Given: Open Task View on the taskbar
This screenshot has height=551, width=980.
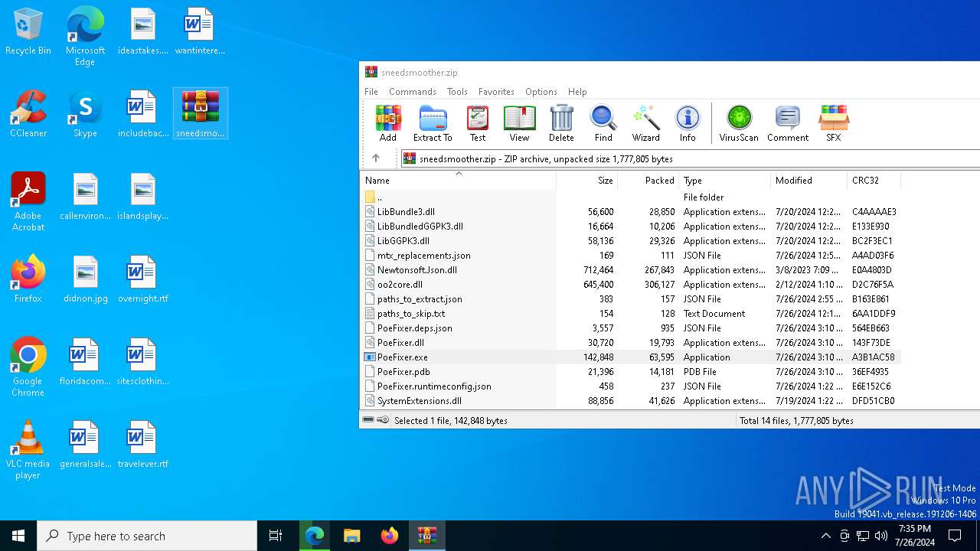Looking at the screenshot, I should coord(276,536).
